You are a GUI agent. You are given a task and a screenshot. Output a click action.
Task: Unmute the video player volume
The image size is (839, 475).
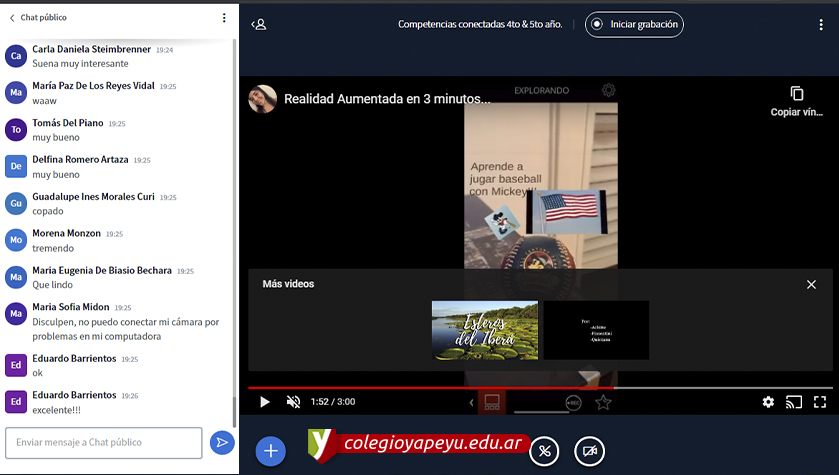click(293, 402)
